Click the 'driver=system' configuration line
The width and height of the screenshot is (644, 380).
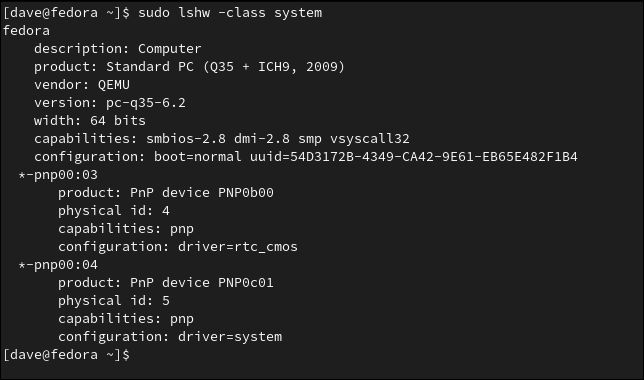coord(170,336)
